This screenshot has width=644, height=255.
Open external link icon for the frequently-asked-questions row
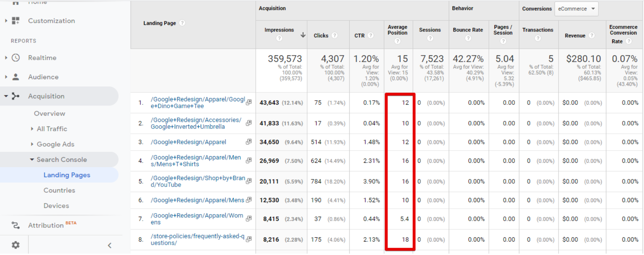249,239
